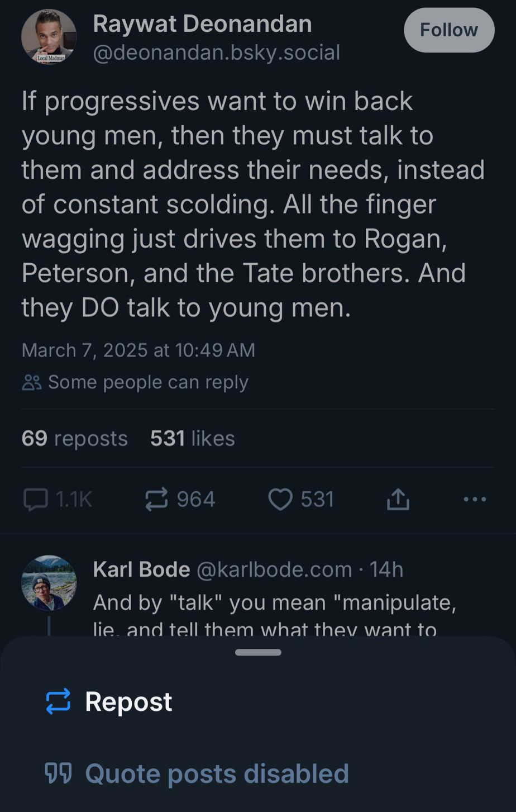The image size is (516, 812).
Task: Follow Raywat Deonandan
Action: [x=449, y=30]
